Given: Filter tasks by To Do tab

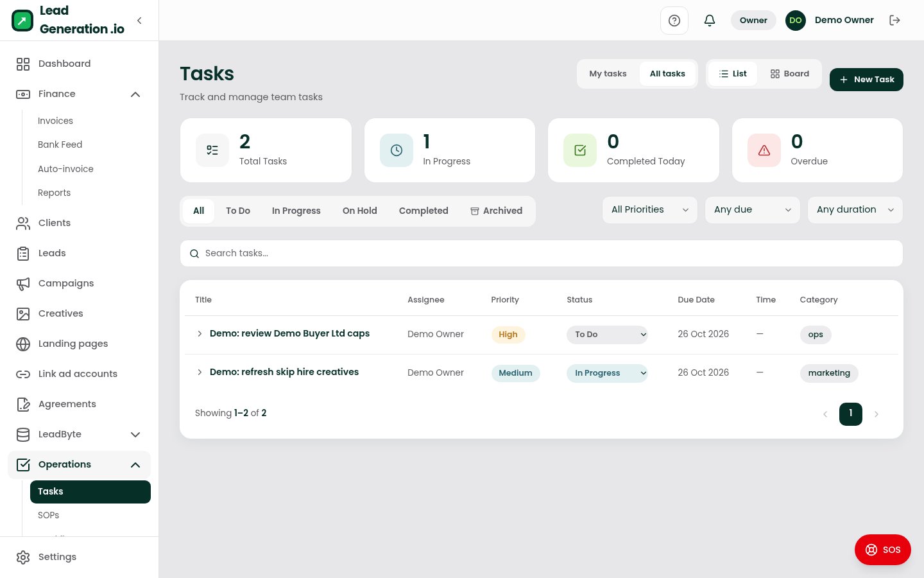Looking at the screenshot, I should pyautogui.click(x=238, y=211).
